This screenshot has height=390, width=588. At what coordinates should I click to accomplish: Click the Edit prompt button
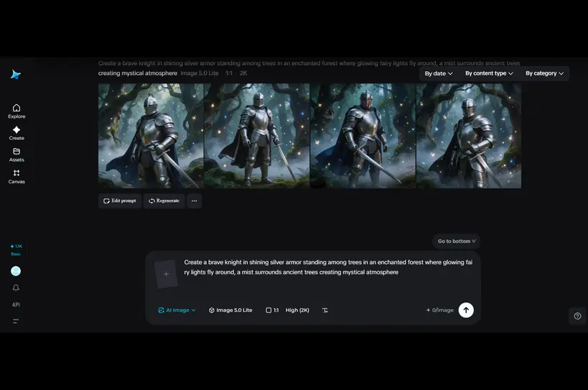click(120, 201)
